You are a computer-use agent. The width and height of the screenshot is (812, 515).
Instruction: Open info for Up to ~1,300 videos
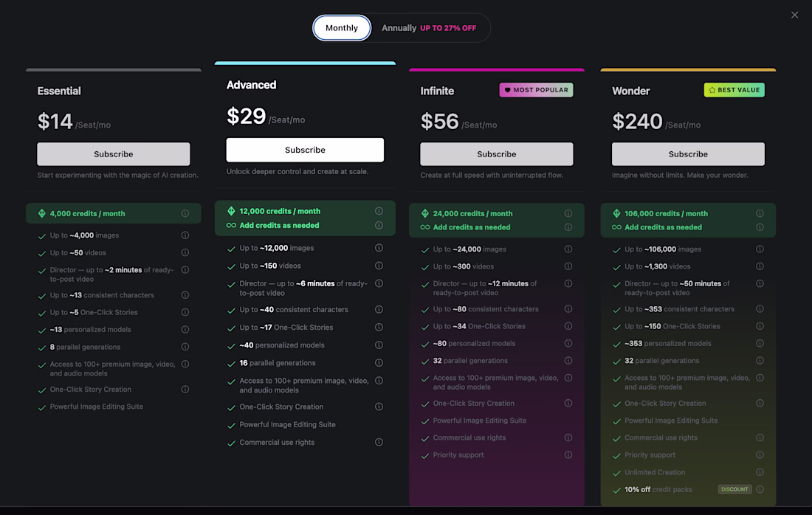tap(760, 266)
